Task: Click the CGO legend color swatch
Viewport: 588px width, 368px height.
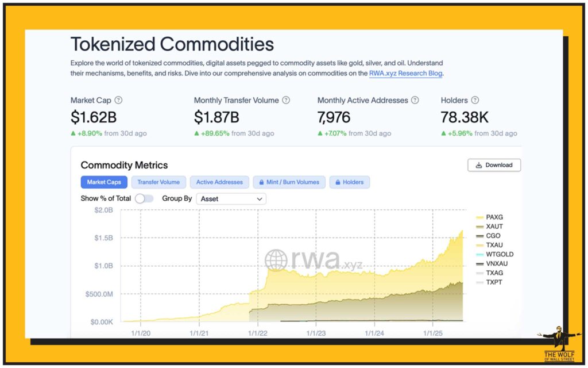Action: click(480, 236)
